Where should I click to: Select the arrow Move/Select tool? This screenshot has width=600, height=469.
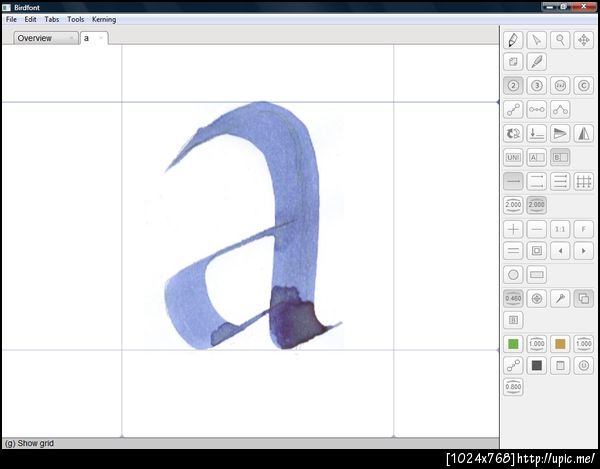click(536, 40)
